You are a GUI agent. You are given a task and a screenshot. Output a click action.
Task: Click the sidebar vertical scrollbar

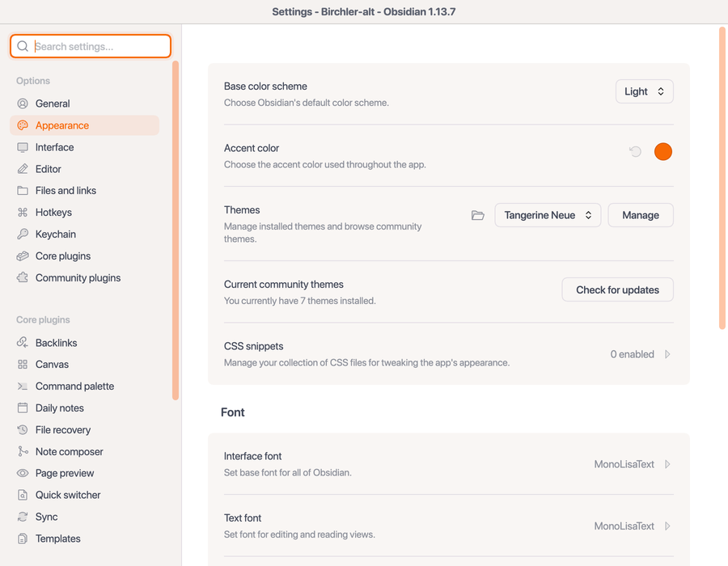[x=176, y=230]
